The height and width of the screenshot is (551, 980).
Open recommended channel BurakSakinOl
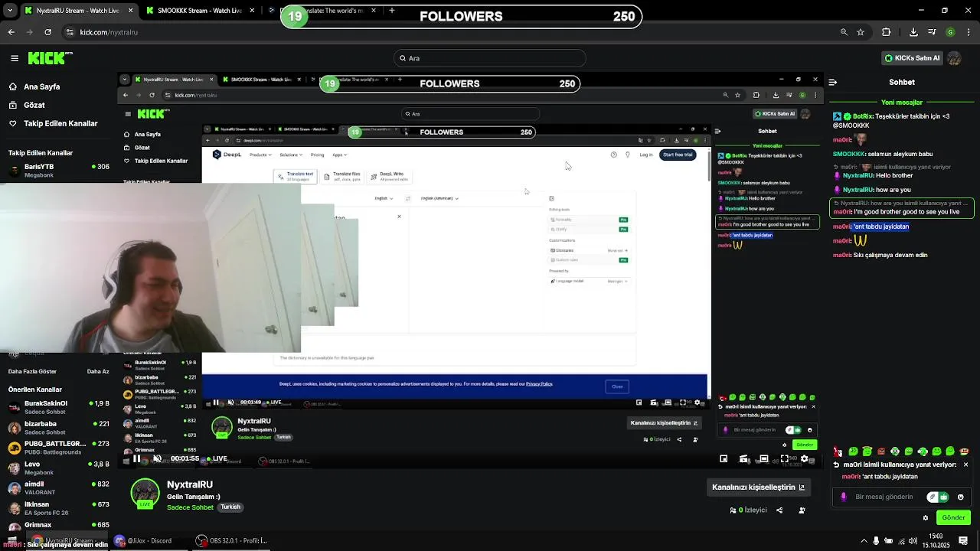tap(59, 407)
